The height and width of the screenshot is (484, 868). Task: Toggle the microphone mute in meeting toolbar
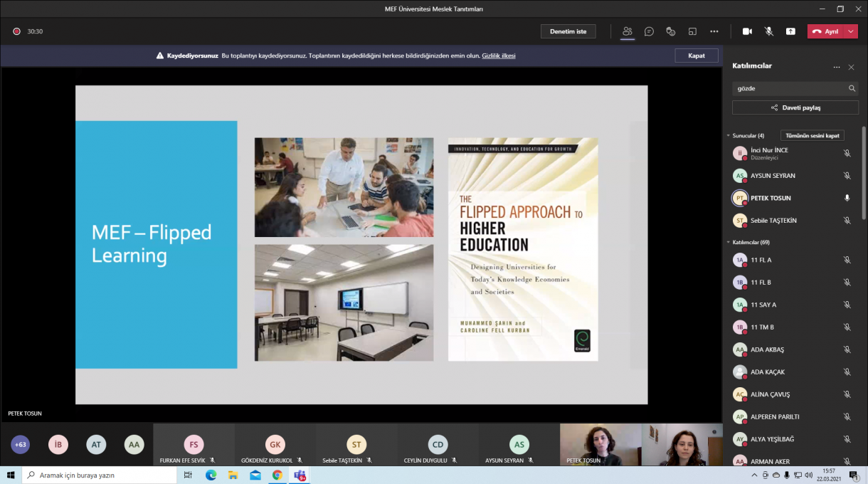pos(769,31)
